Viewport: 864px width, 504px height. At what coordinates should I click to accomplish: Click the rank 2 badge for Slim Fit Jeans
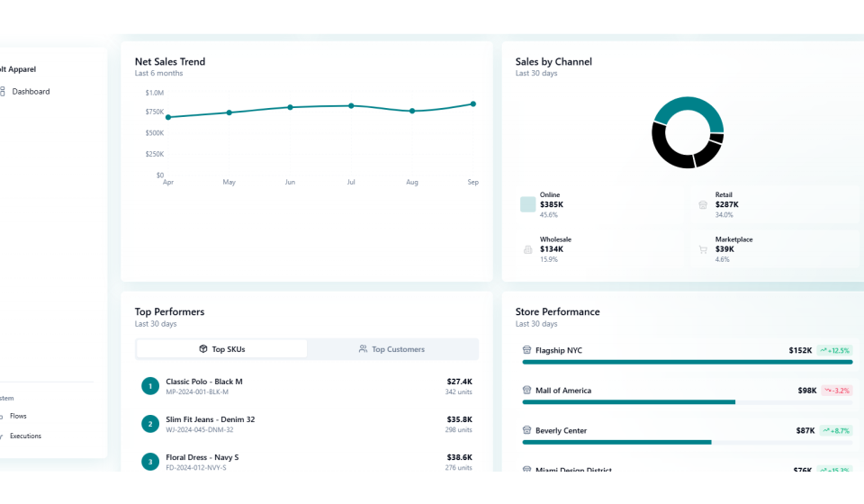(x=150, y=424)
